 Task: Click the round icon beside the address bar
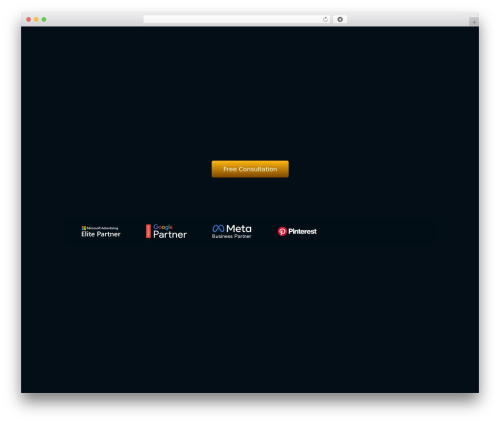[x=340, y=19]
